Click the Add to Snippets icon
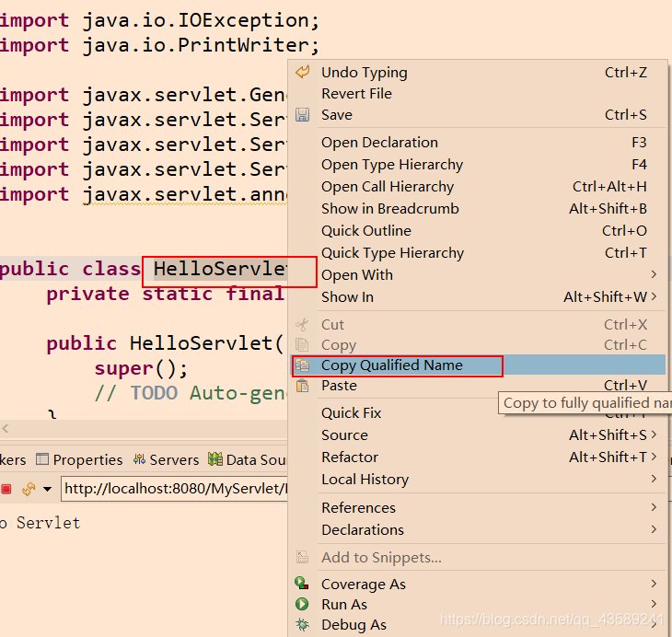This screenshot has height=637, width=672. [x=302, y=557]
